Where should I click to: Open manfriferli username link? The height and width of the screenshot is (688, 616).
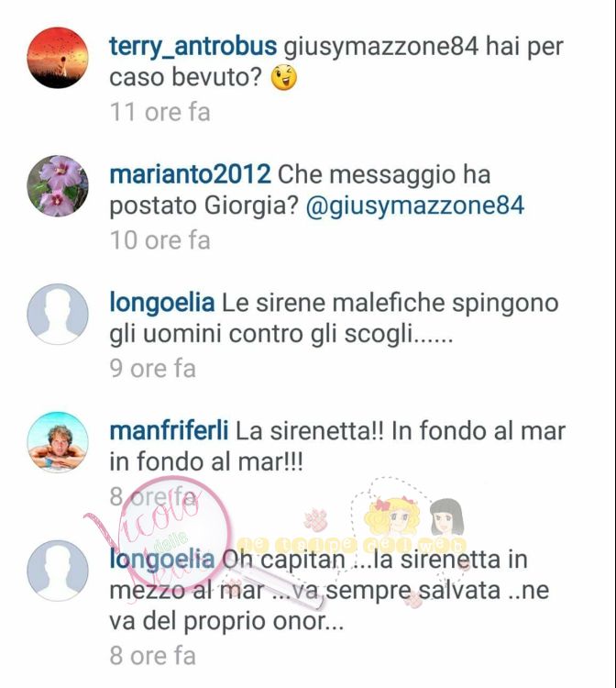tap(169, 430)
